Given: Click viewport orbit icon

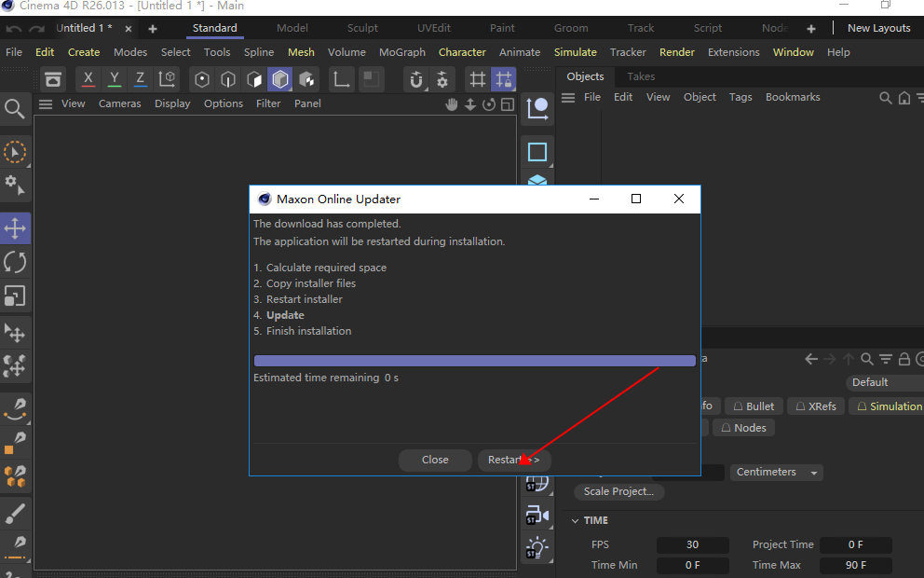Looking at the screenshot, I should [489, 104].
